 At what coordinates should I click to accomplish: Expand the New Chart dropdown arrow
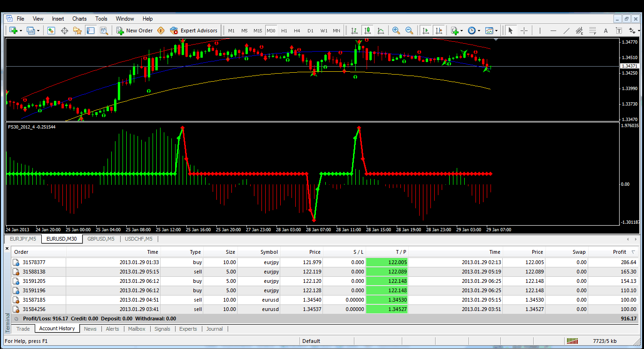pos(20,30)
